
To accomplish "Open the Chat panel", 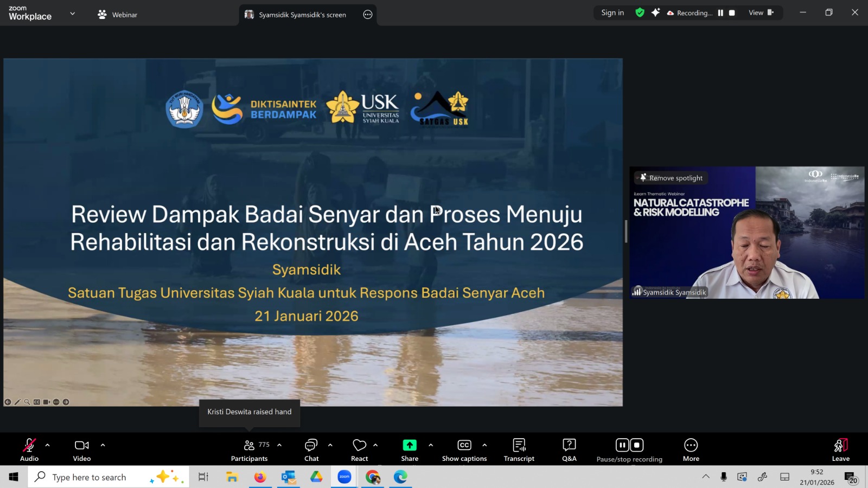I will pyautogui.click(x=311, y=450).
